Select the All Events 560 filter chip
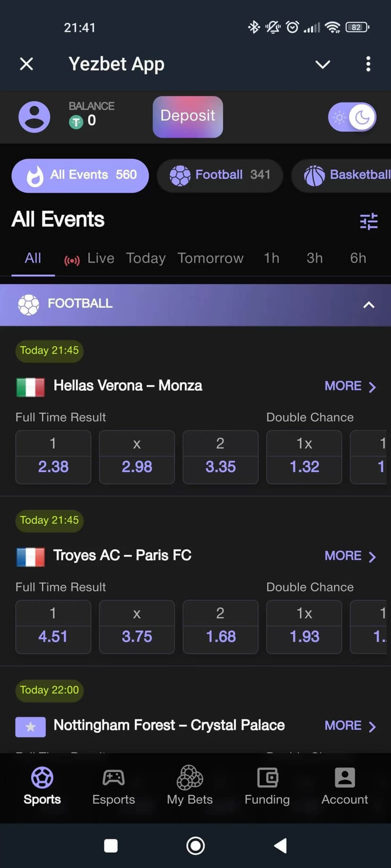Screen dimensions: 391x868 pos(80,175)
